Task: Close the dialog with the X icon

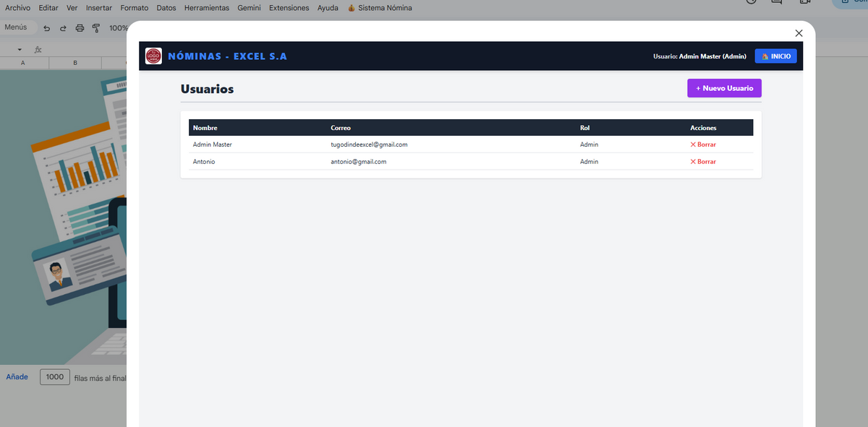Action: pos(799,33)
